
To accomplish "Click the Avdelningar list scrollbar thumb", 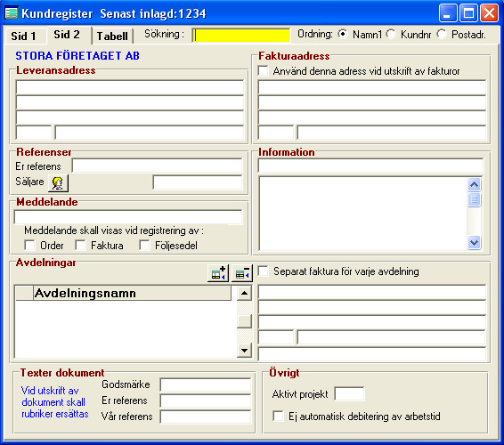I will (244, 321).
